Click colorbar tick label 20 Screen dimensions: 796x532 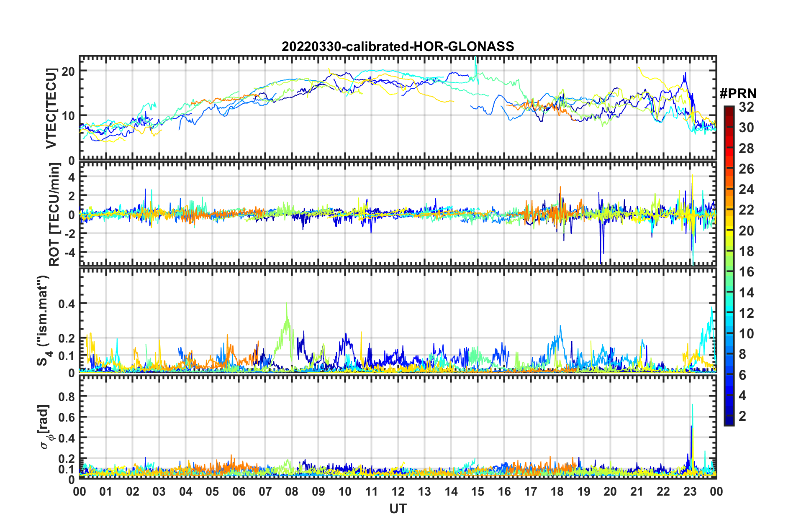click(x=746, y=231)
